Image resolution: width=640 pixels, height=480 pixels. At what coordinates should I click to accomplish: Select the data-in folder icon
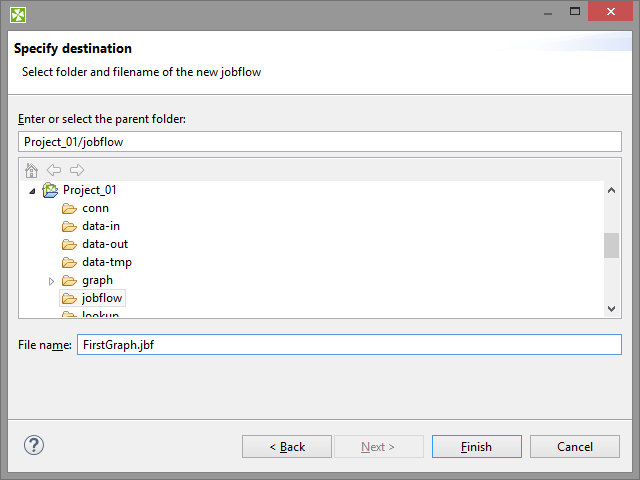coord(69,226)
